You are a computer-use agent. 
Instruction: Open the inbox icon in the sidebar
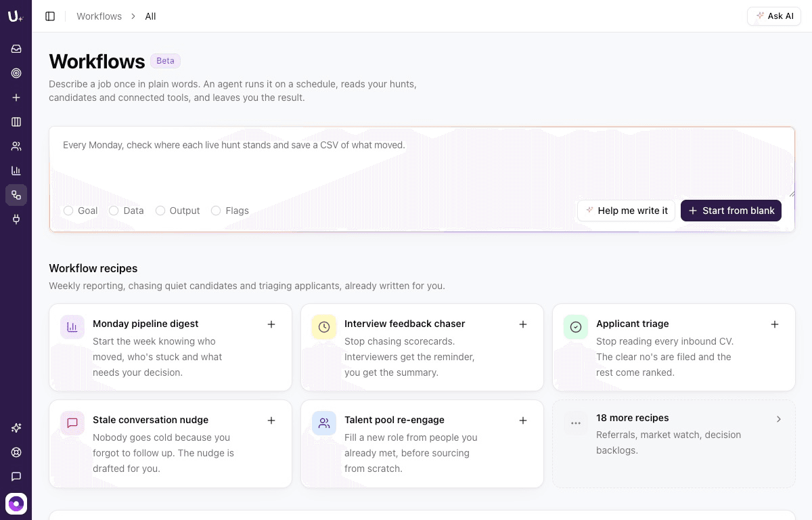pos(16,49)
